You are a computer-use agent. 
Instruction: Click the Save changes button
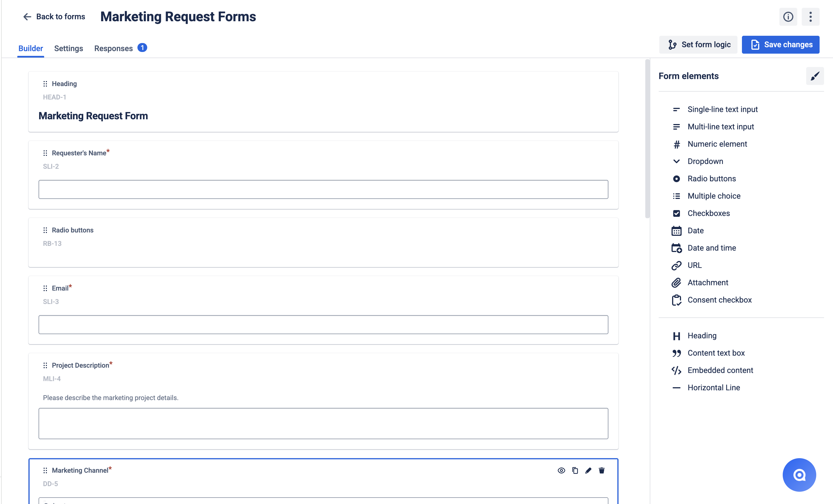click(780, 45)
